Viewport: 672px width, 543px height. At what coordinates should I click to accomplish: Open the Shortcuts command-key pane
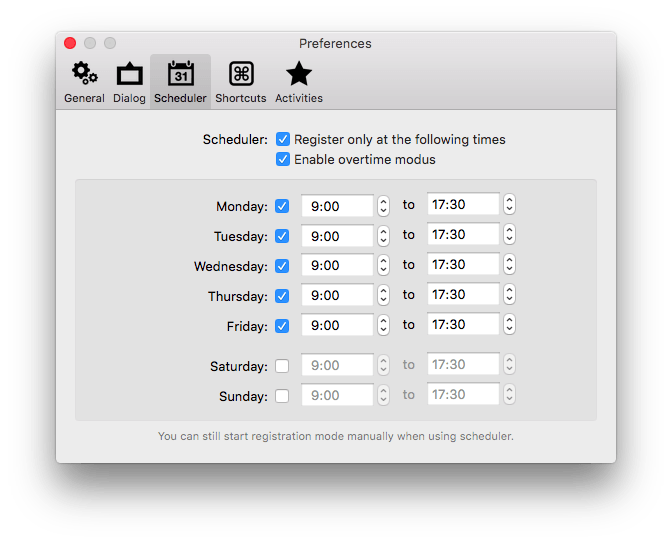[x=241, y=82]
